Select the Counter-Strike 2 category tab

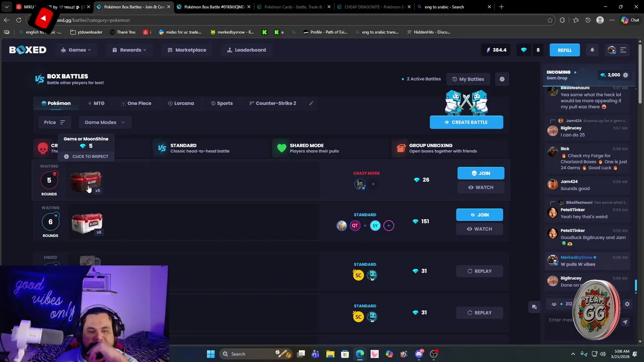pyautogui.click(x=273, y=103)
